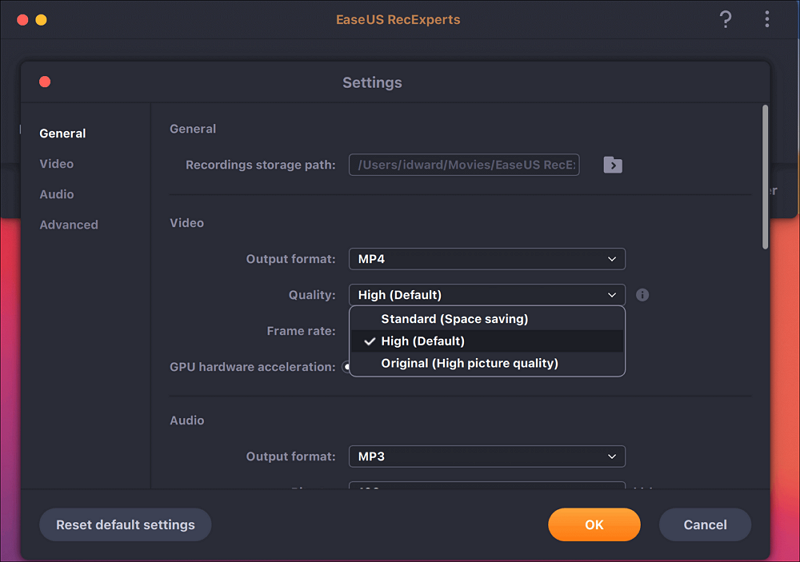
Task: Click the yellow minimize button of main window
Action: coord(41,20)
